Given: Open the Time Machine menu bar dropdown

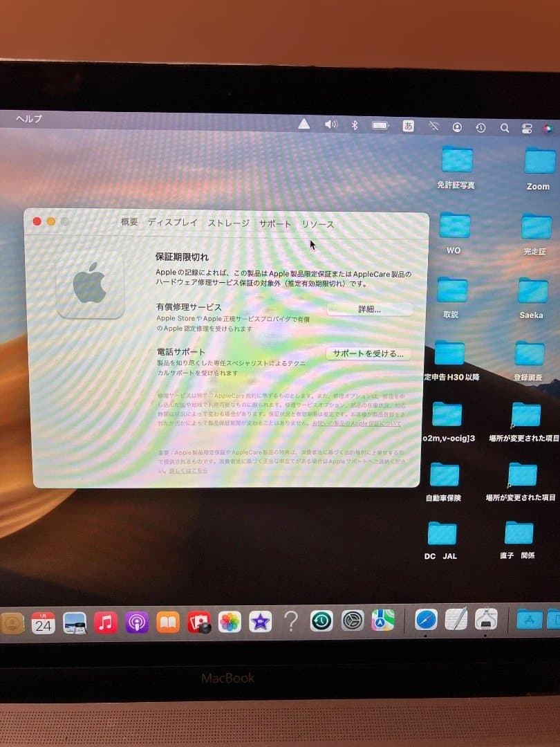Looking at the screenshot, I should click(480, 127).
